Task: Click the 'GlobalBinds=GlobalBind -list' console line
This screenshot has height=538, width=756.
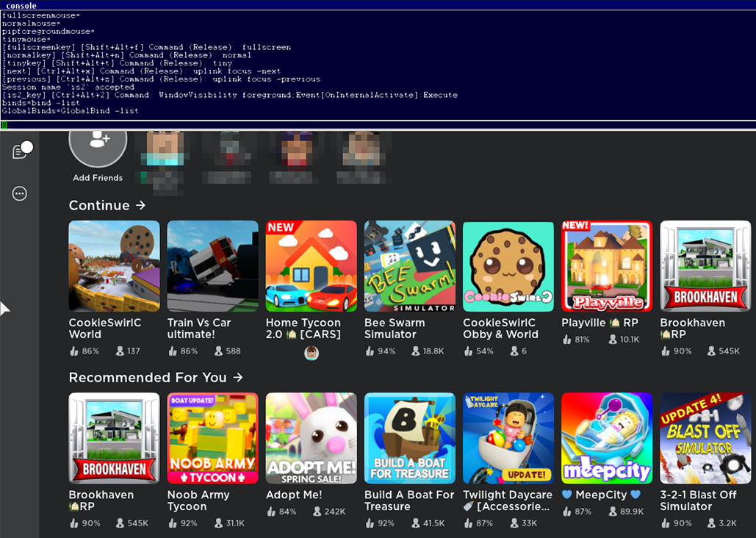Action: pos(70,111)
